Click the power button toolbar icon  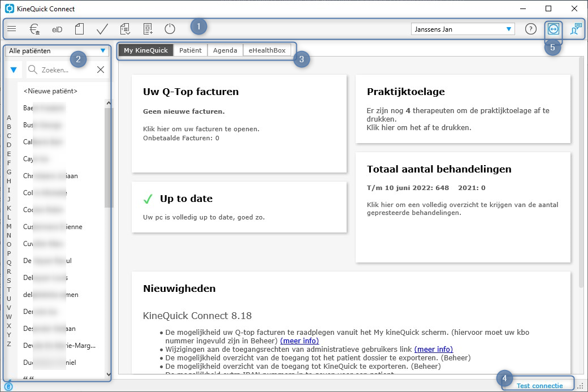point(170,29)
